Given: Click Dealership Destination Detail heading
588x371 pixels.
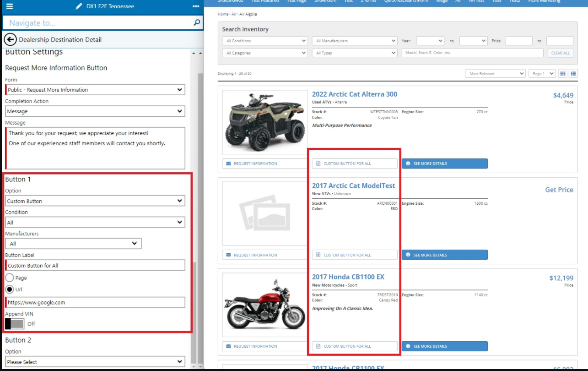Looking at the screenshot, I should click(60, 39).
